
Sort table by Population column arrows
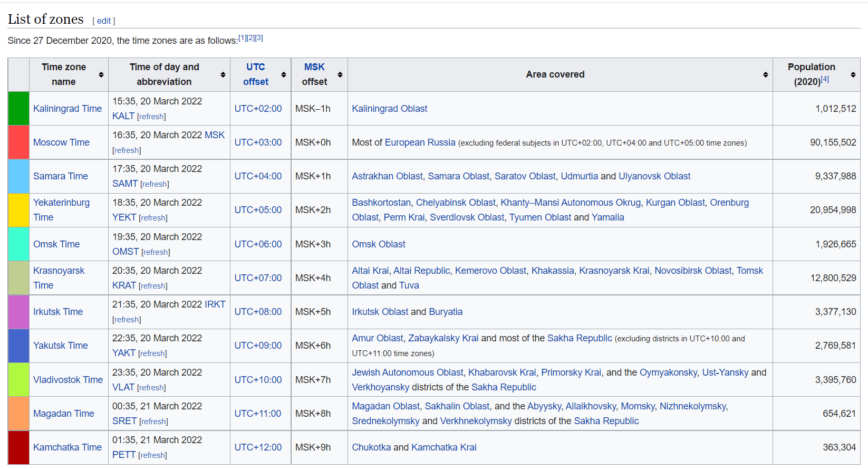853,75
